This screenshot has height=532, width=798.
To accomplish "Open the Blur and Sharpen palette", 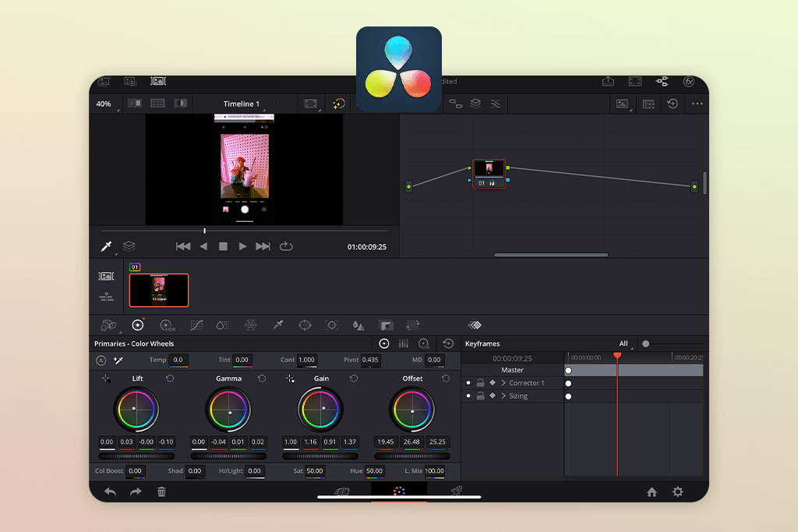I will tap(358, 325).
